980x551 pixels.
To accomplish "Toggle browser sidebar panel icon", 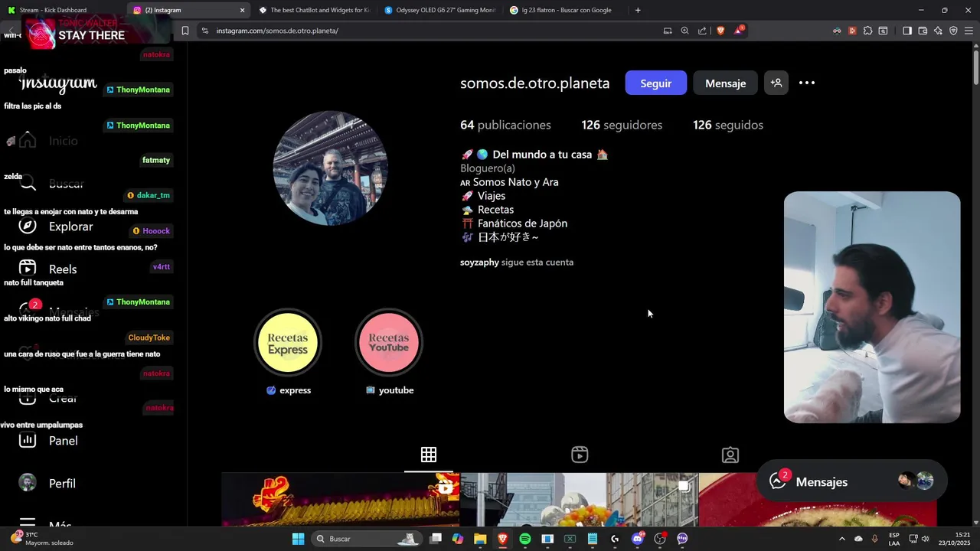I will pyautogui.click(x=906, y=31).
